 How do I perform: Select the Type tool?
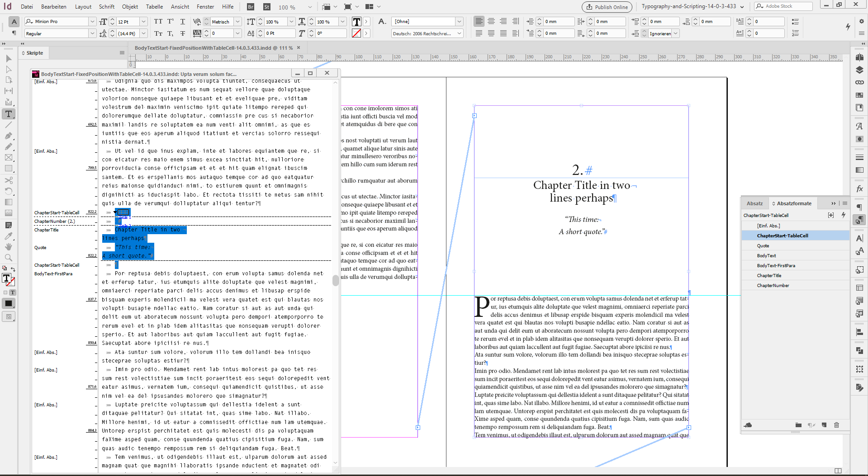(8, 114)
